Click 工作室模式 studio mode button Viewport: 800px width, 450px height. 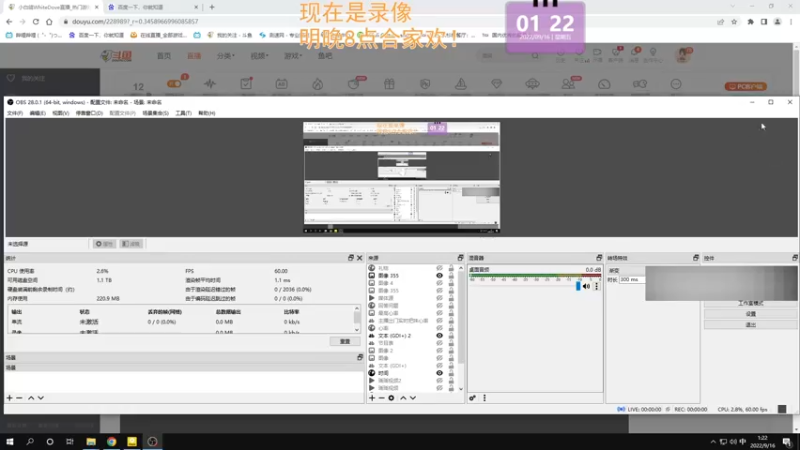point(751,303)
